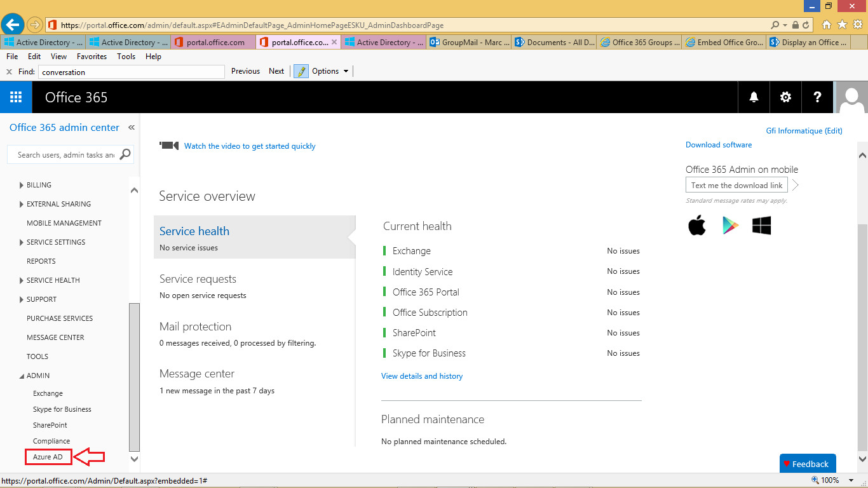Expand the EXTERNAL SHARING section
Screen dimensions: 868x488
(x=22, y=205)
